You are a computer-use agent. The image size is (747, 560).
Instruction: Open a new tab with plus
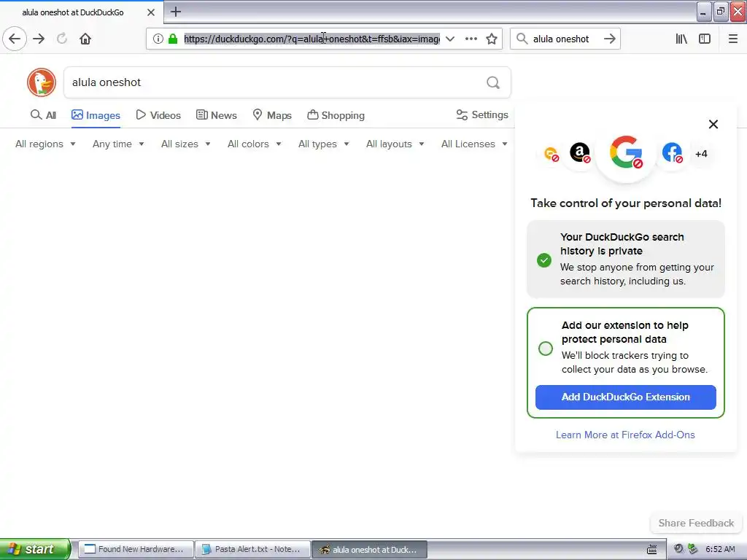coord(176,12)
